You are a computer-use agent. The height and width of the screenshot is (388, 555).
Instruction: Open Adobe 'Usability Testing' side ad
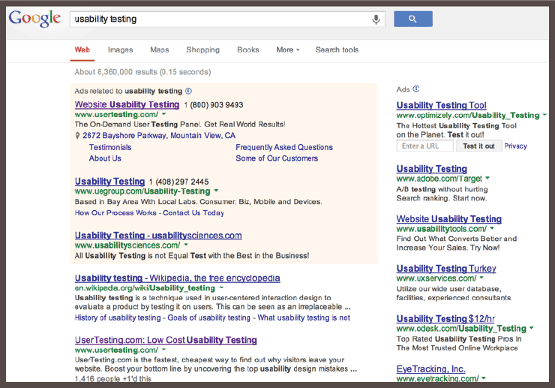(x=432, y=169)
